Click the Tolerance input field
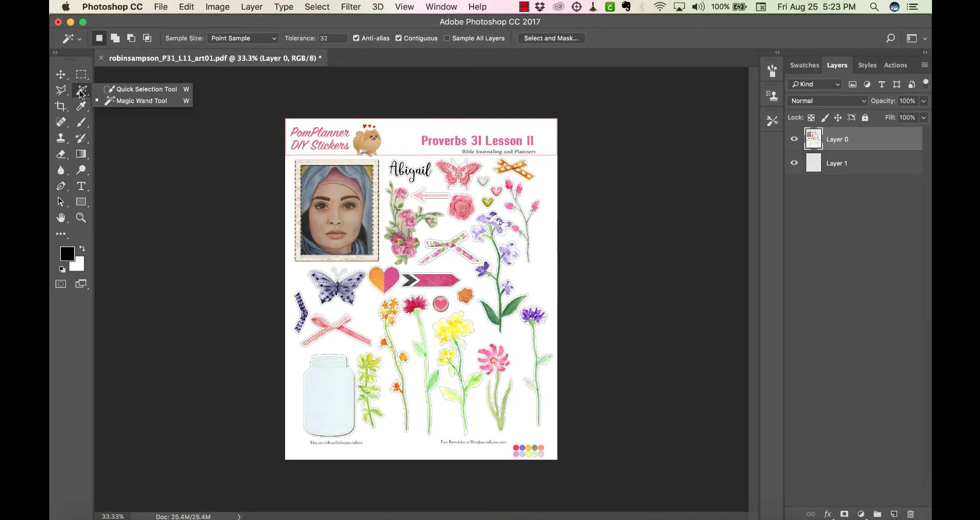980x520 pixels. point(332,38)
